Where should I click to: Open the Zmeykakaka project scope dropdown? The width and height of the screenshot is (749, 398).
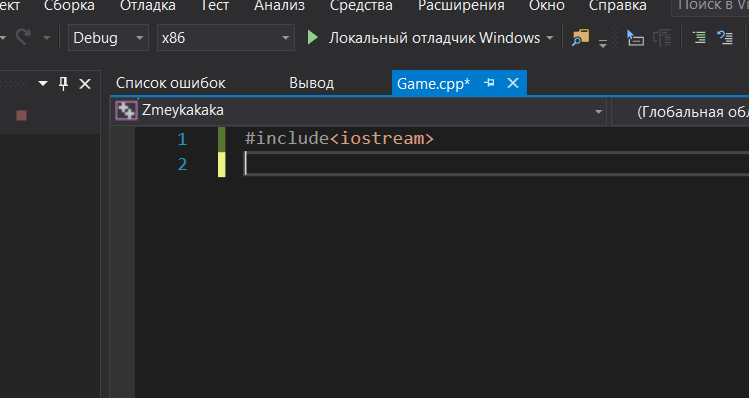point(358,111)
